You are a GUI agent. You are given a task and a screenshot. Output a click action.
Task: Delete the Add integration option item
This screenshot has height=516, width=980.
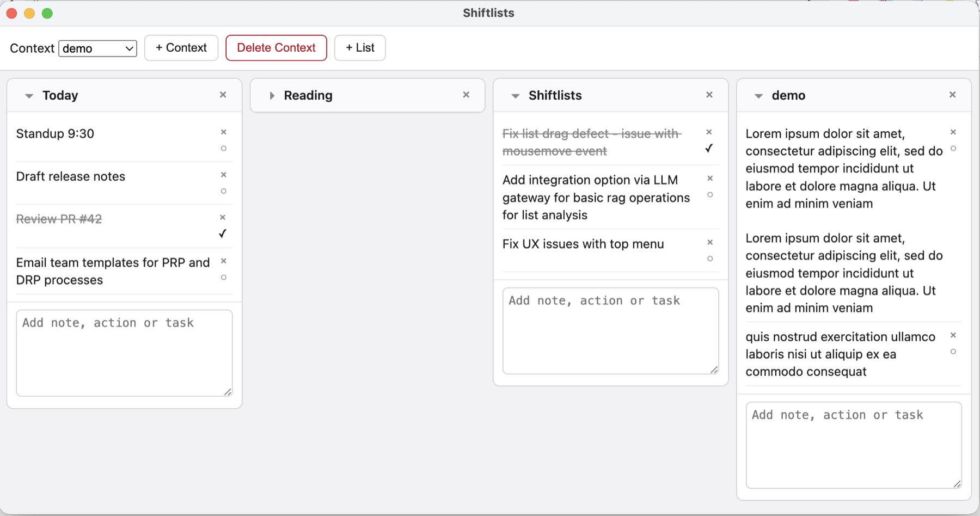point(710,179)
